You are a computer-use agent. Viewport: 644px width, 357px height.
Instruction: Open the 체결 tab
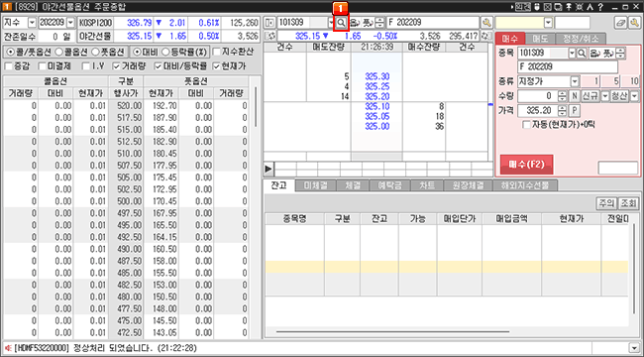tap(353, 185)
